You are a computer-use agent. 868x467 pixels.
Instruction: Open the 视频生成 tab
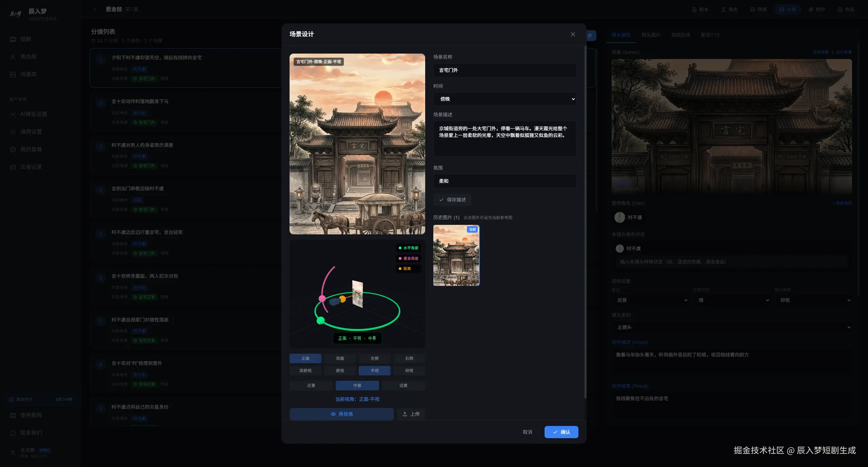[x=680, y=35]
